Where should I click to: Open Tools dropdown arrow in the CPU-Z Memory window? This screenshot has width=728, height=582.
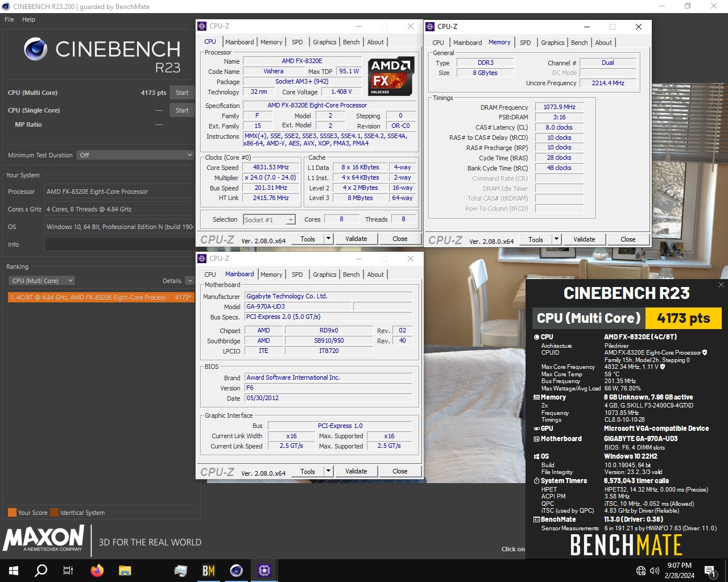(556, 239)
